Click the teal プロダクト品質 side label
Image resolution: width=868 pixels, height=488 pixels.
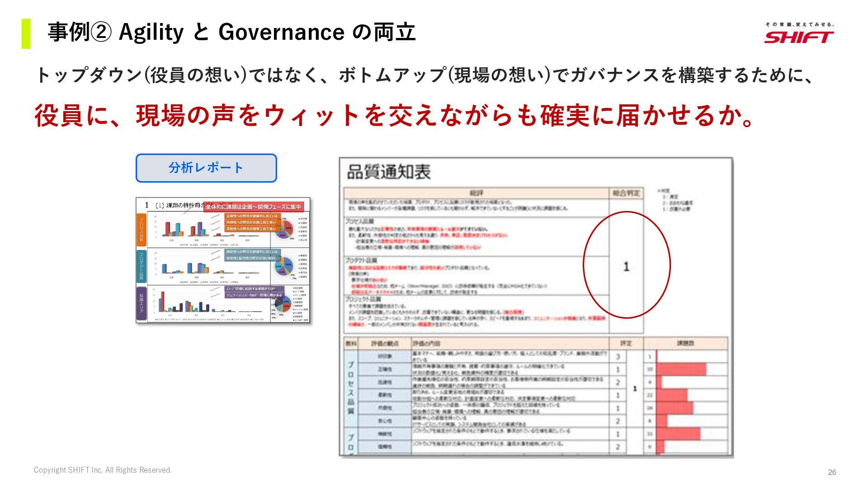click(x=142, y=266)
